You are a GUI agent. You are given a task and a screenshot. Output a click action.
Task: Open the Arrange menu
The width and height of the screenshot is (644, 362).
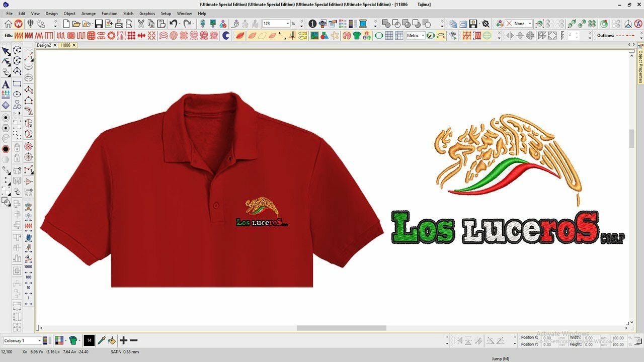click(x=89, y=14)
